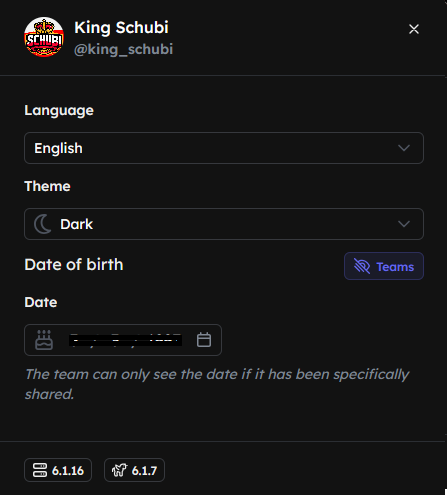Image resolution: width=447 pixels, height=495 pixels.
Task: Expand the Language chevron arrow
Action: pos(404,148)
